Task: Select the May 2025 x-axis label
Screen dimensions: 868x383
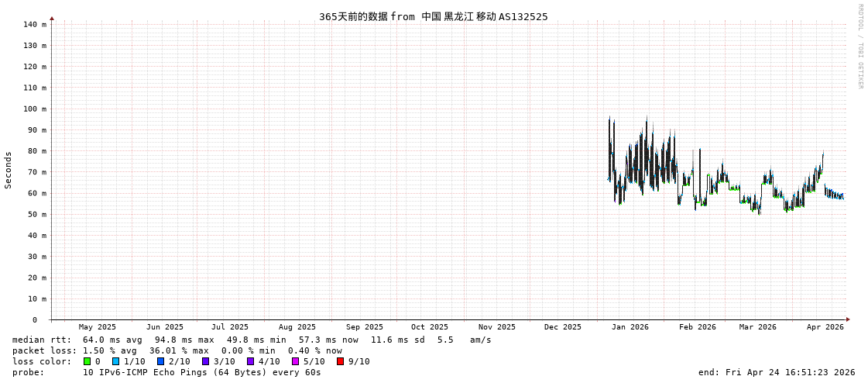Action: click(x=98, y=327)
